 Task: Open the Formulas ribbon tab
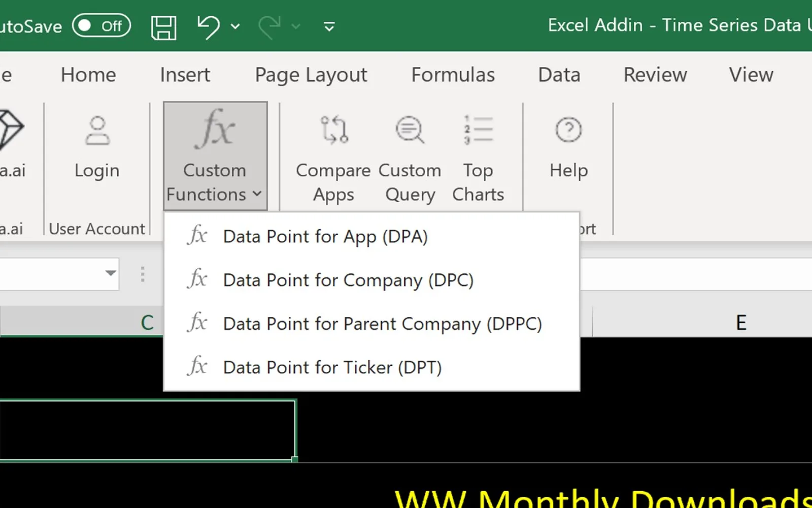pyautogui.click(x=453, y=75)
